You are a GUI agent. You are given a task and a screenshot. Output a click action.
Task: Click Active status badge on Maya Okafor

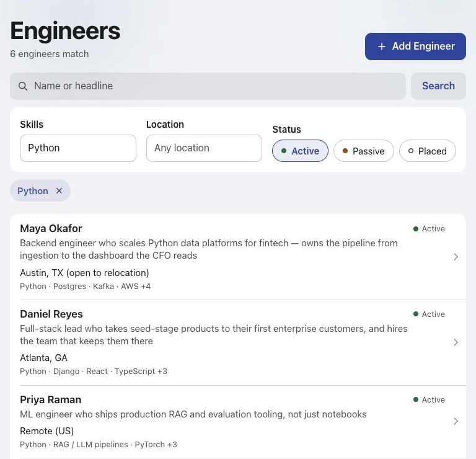[x=429, y=229]
